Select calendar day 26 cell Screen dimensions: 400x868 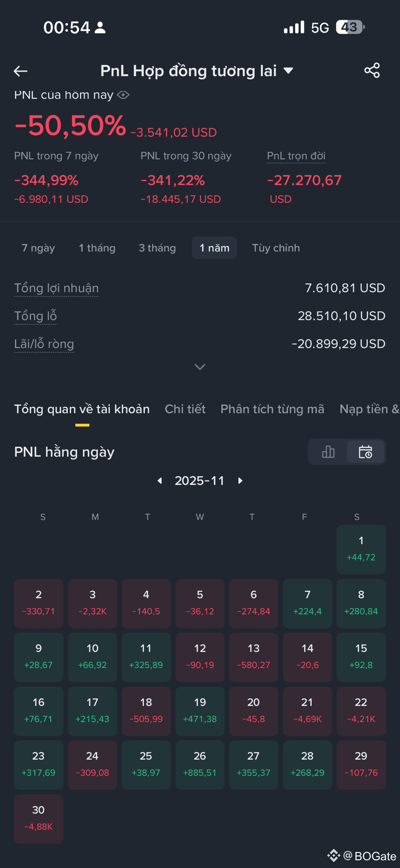200,765
